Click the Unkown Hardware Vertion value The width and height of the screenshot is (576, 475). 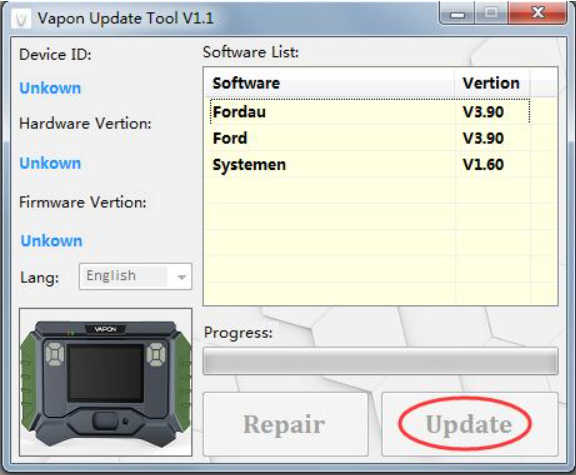(x=50, y=163)
